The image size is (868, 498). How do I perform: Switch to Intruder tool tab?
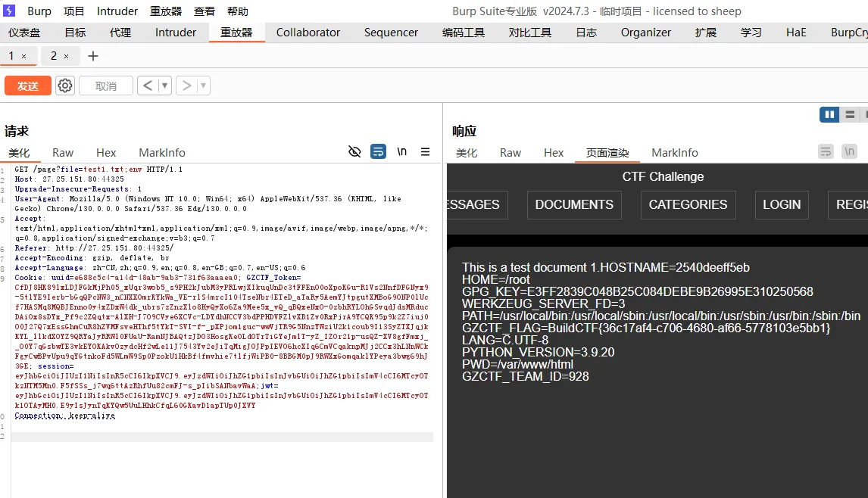(x=176, y=33)
